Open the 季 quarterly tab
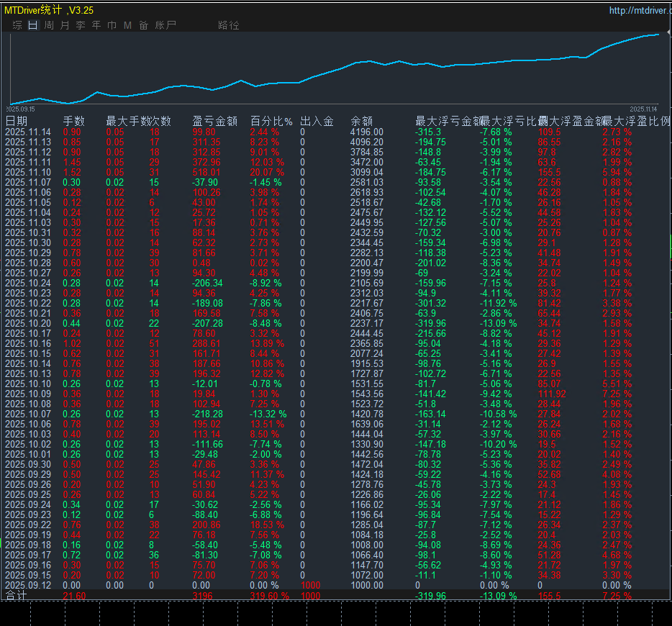 tap(81, 25)
